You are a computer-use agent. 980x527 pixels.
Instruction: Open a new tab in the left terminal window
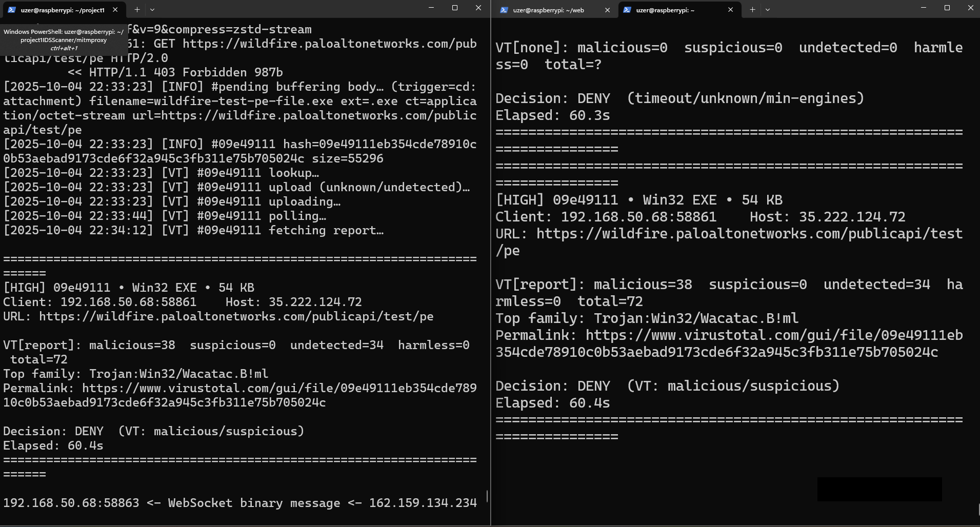[x=137, y=10]
